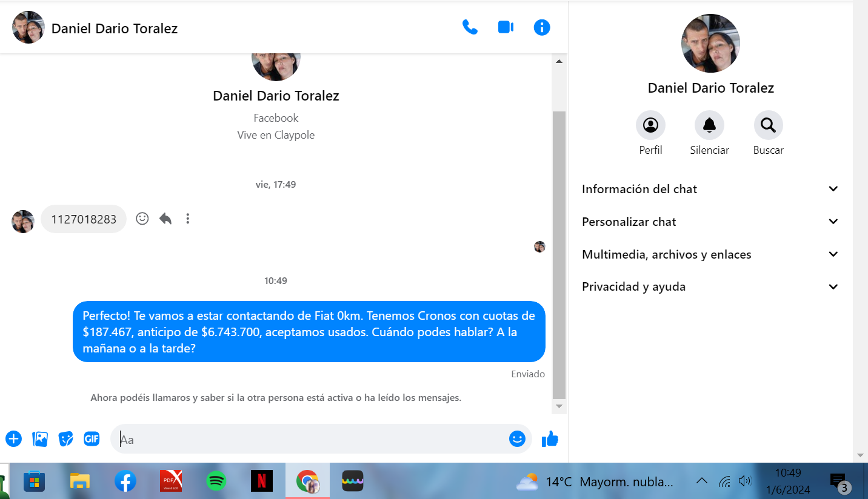Mute the conversation with Silenciar
This screenshot has height=499, width=868.
click(x=709, y=125)
